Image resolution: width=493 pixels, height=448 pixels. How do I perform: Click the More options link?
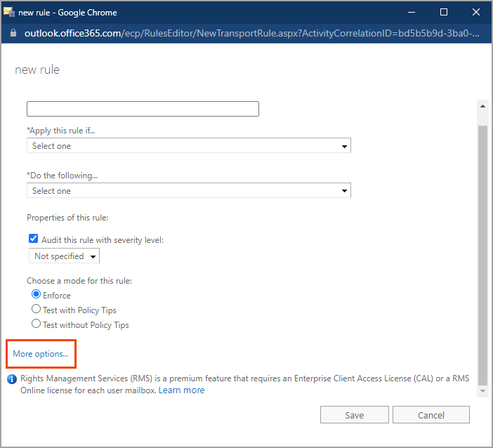tap(41, 354)
